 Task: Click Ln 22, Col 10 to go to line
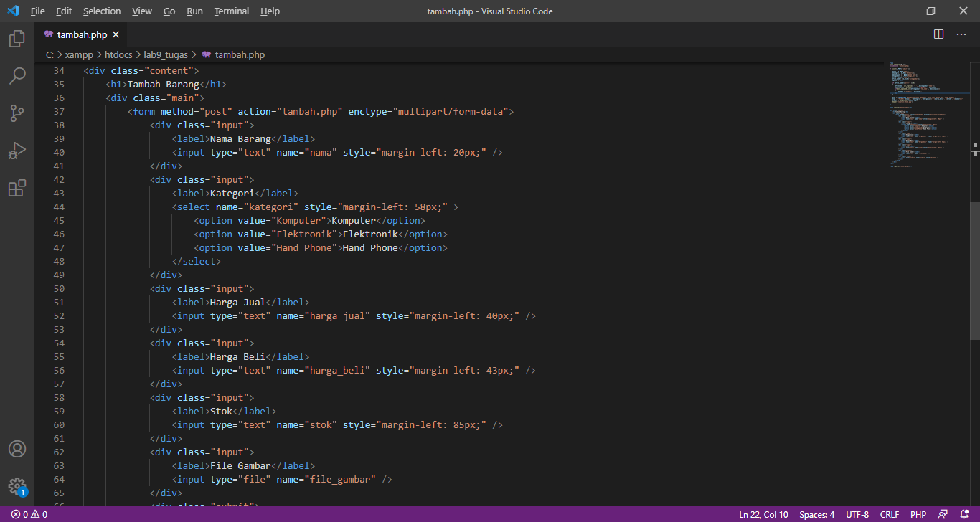[x=763, y=514]
